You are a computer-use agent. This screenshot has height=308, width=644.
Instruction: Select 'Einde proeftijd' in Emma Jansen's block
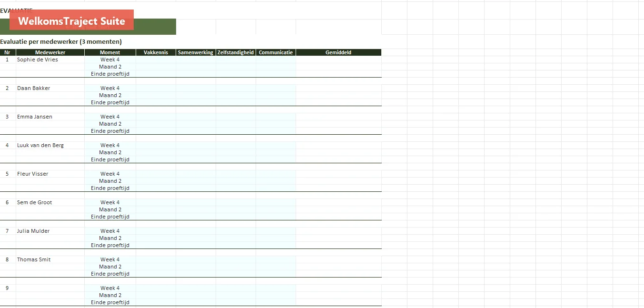point(110,131)
